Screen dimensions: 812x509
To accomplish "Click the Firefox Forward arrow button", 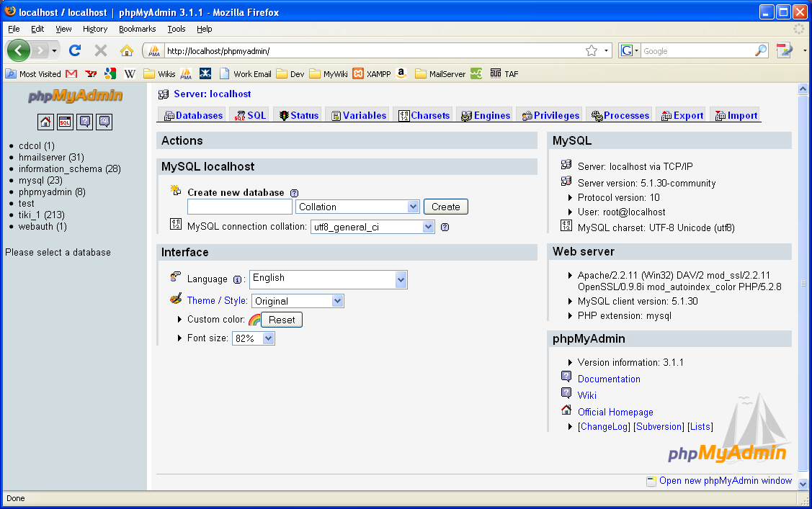I will point(40,50).
